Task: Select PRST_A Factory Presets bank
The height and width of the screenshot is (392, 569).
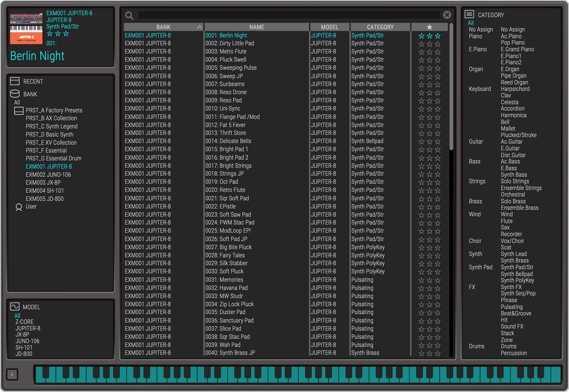Action: [x=54, y=110]
